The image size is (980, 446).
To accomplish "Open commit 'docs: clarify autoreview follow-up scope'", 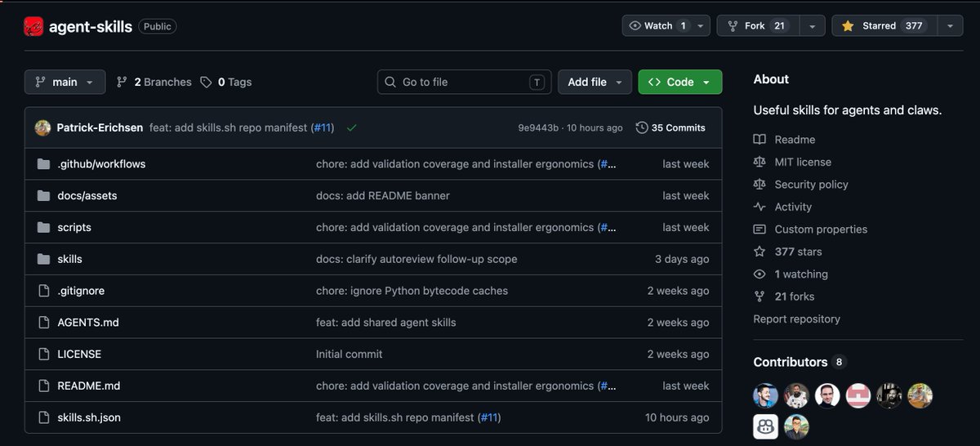I will click(x=416, y=259).
